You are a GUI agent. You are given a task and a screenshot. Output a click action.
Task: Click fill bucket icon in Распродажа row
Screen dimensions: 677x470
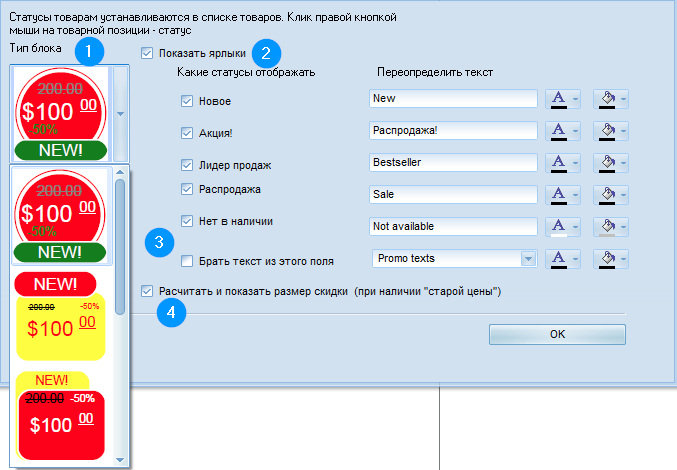point(607,195)
